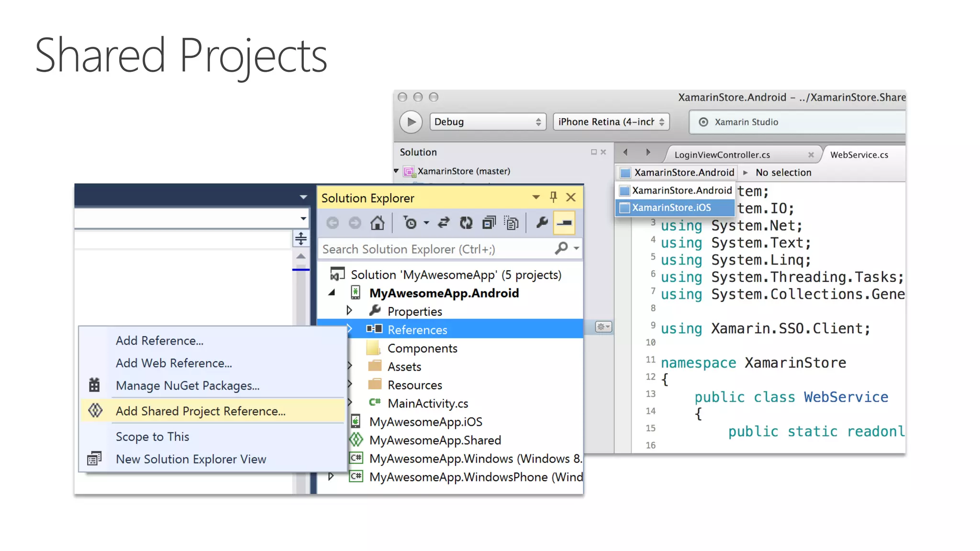Image resolution: width=980 pixels, height=551 pixels.
Task: Open the Debug configuration dropdown
Action: click(487, 122)
